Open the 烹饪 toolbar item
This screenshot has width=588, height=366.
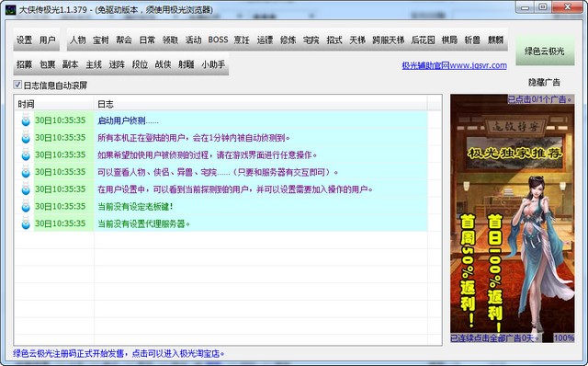pos(242,40)
